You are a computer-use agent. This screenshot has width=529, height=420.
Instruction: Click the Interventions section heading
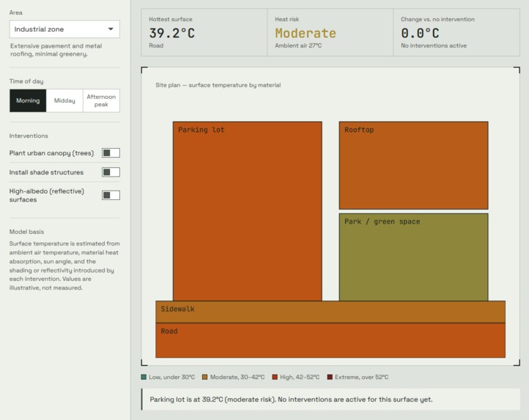pos(29,136)
